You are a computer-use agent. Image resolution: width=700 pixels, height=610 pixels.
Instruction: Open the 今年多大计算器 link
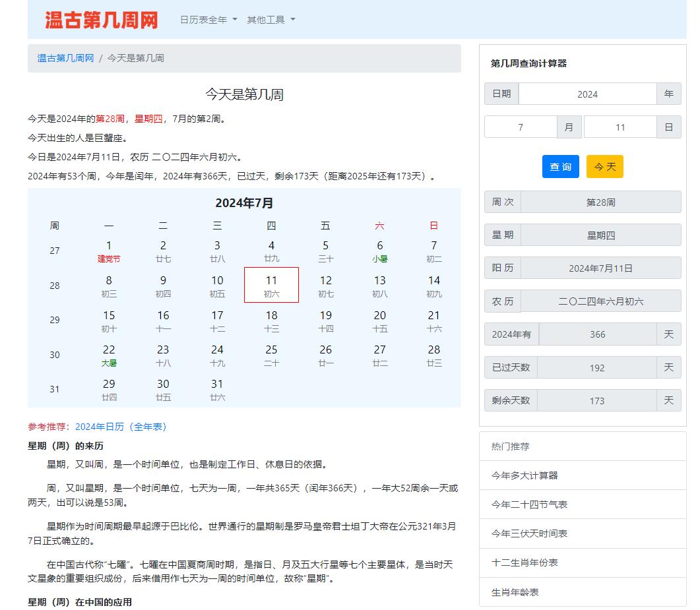coord(527,475)
